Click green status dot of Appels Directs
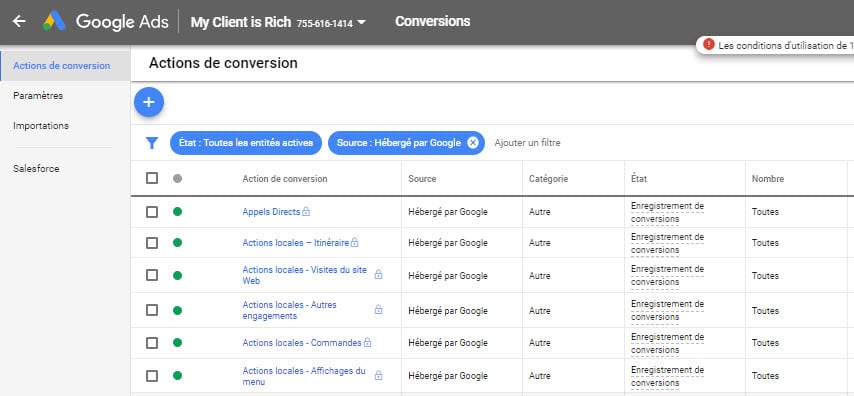This screenshot has height=396, width=854. [178, 211]
